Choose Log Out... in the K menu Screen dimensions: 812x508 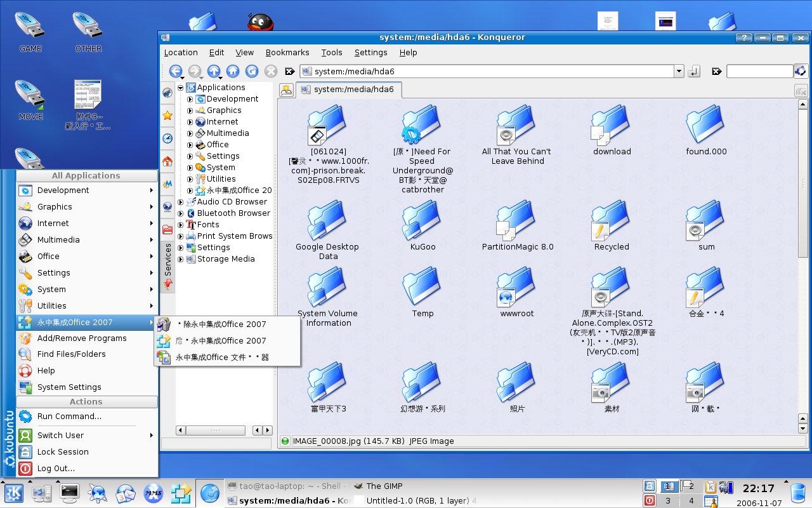point(87,469)
